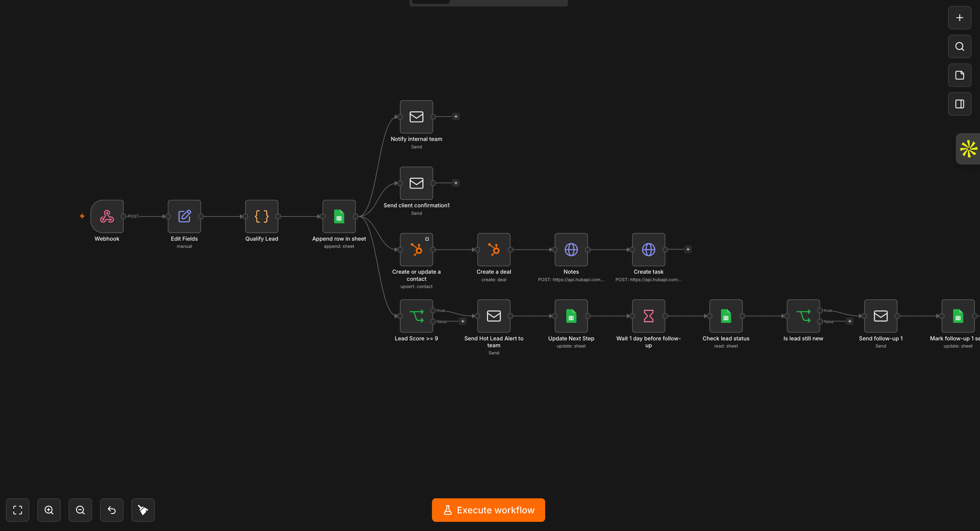
Task: Select the Lead Score >= 9 IF node
Action: (416, 316)
